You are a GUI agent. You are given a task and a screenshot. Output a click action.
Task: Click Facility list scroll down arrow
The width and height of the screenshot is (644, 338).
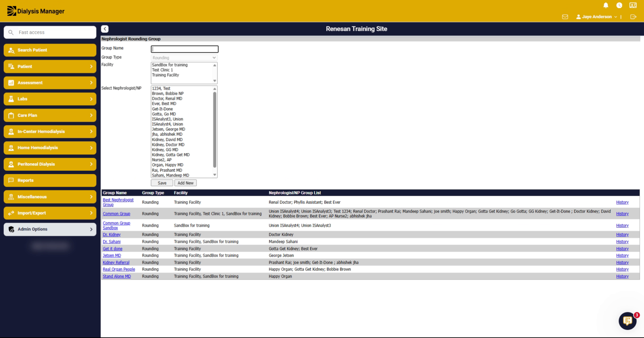214,81
